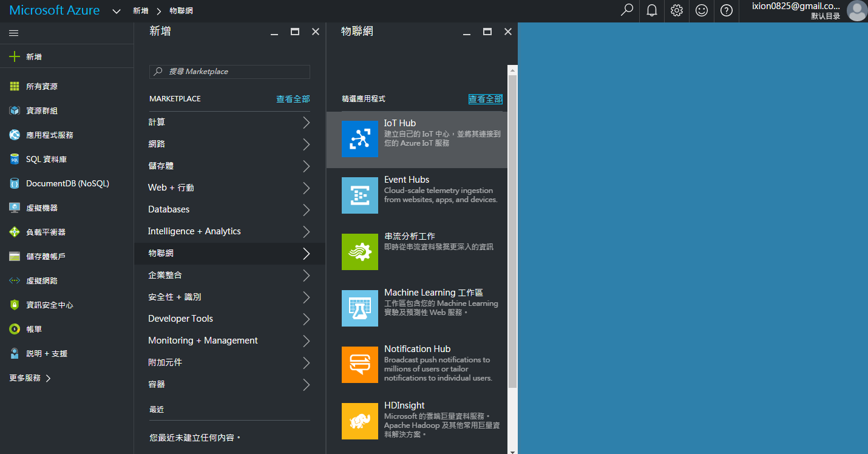The width and height of the screenshot is (868, 454).
Task: Click the scrollbar down arrow in 物聯網 blade
Action: (x=512, y=451)
